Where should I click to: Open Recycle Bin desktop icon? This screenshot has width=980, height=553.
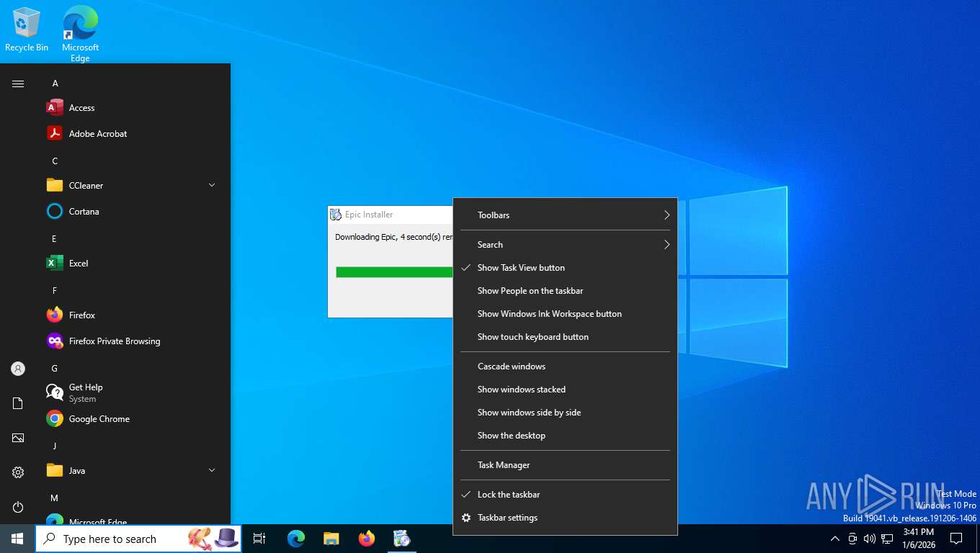pos(27,30)
